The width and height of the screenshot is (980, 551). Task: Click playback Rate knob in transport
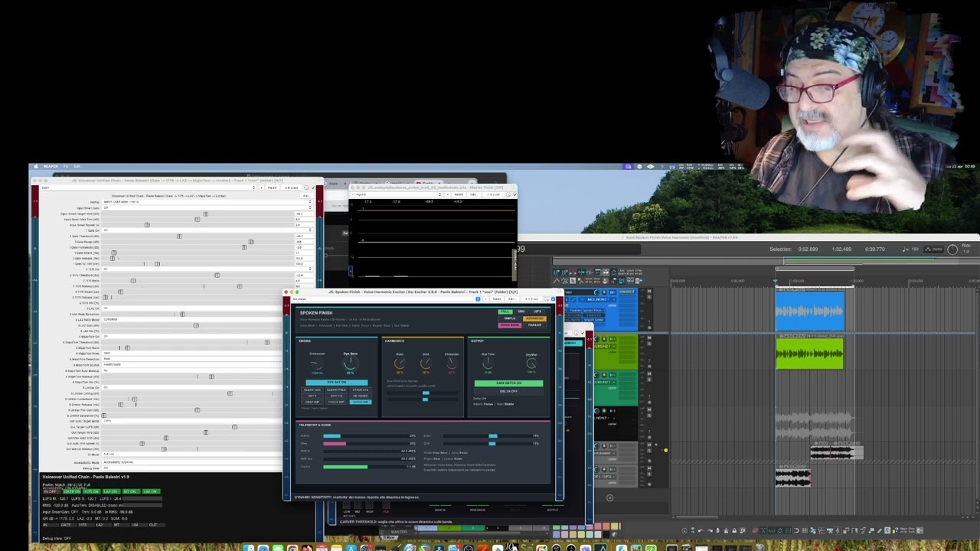[x=952, y=249]
